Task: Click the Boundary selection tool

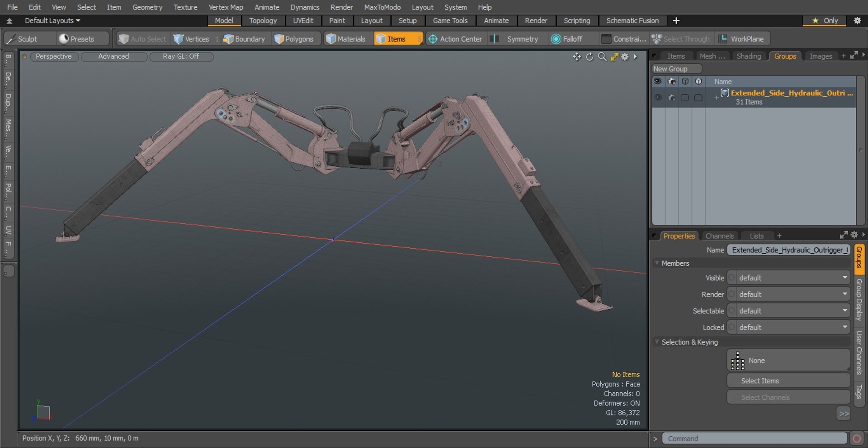Action: click(245, 39)
